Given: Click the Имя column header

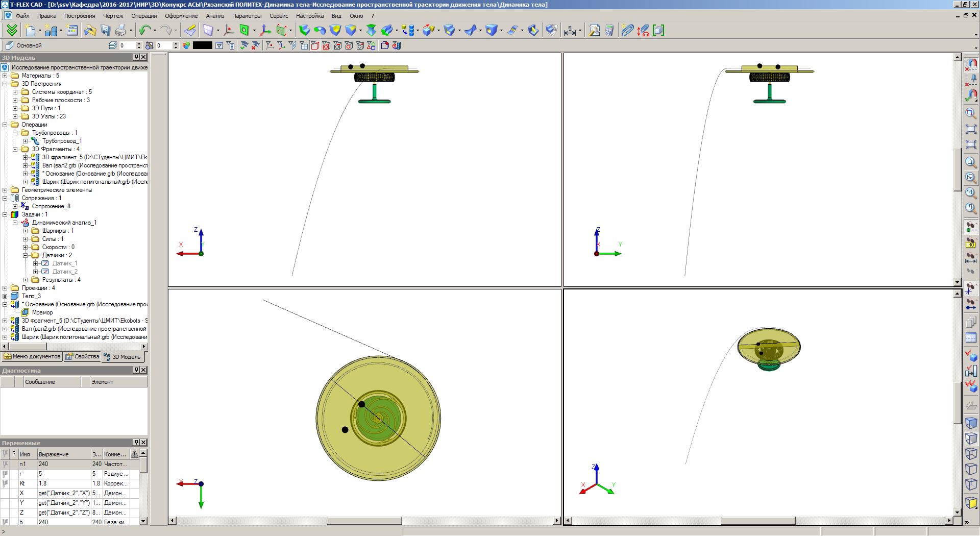Looking at the screenshot, I should click(28, 454).
